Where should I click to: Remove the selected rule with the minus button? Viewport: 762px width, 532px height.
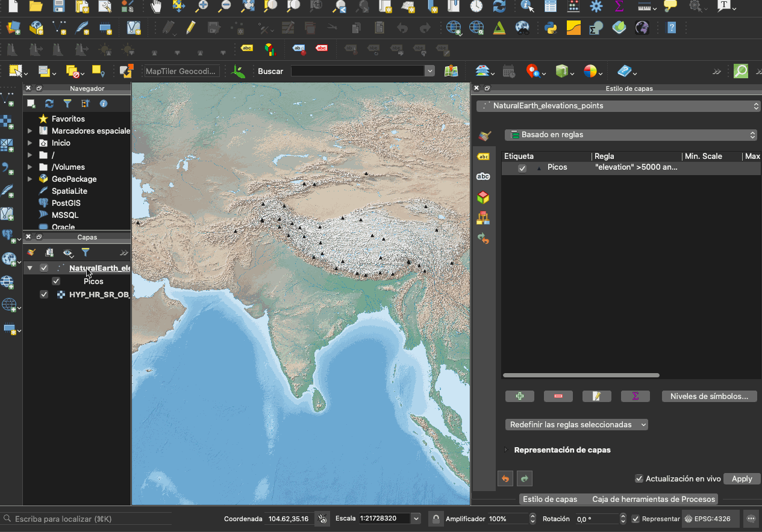click(x=558, y=396)
